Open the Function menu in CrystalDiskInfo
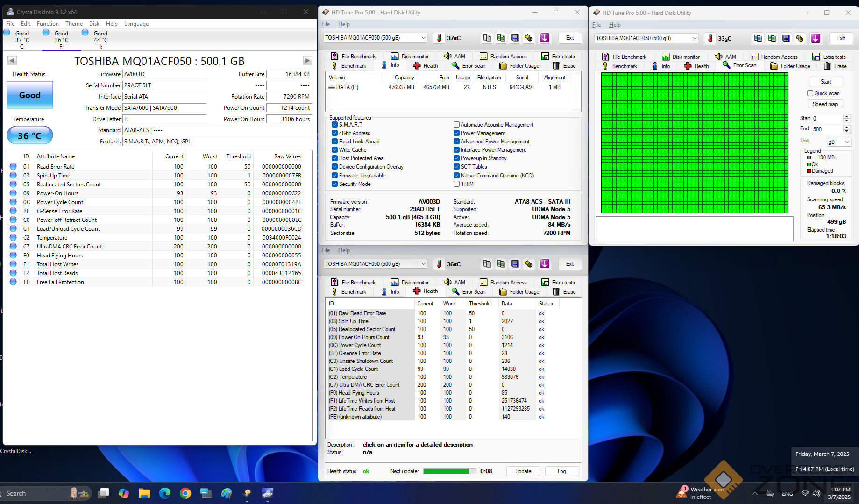Image resolution: width=859 pixels, height=504 pixels. [x=48, y=24]
